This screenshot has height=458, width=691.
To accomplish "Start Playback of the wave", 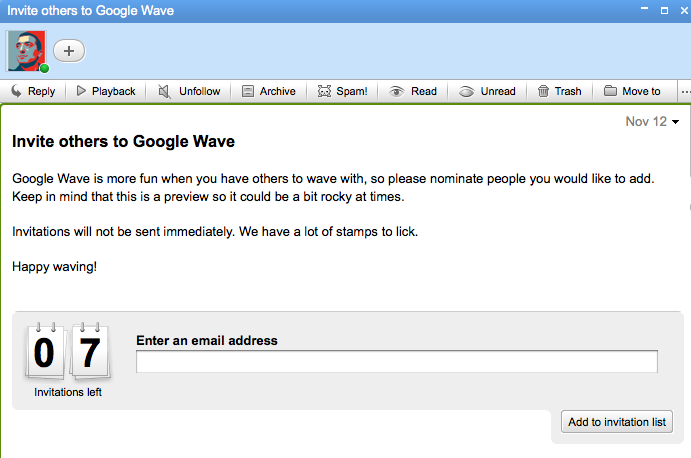I will pyautogui.click(x=105, y=91).
